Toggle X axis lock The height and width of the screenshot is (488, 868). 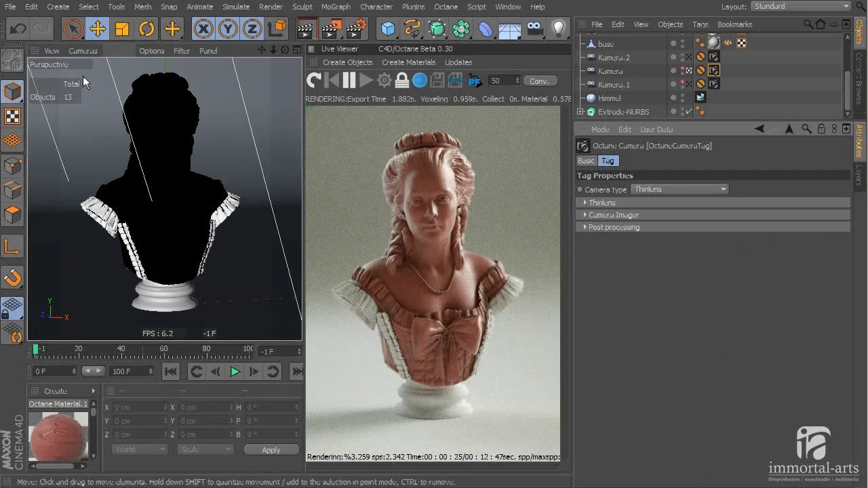coord(203,28)
